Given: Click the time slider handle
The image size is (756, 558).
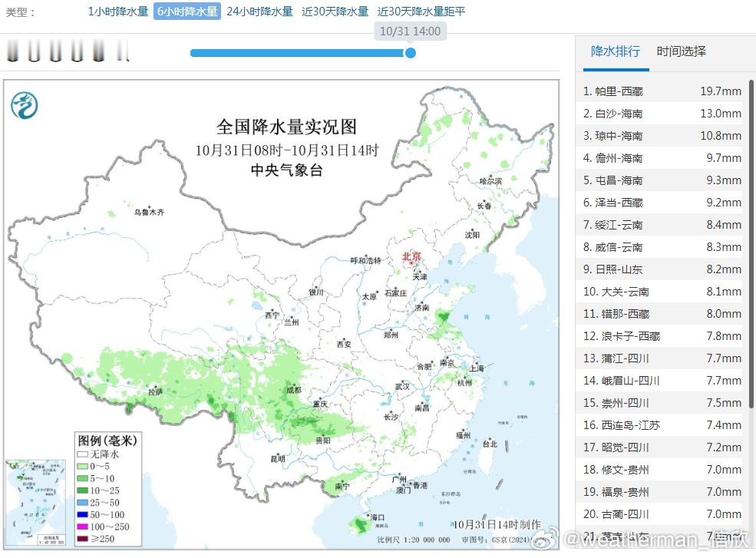Looking at the screenshot, I should point(410,53).
